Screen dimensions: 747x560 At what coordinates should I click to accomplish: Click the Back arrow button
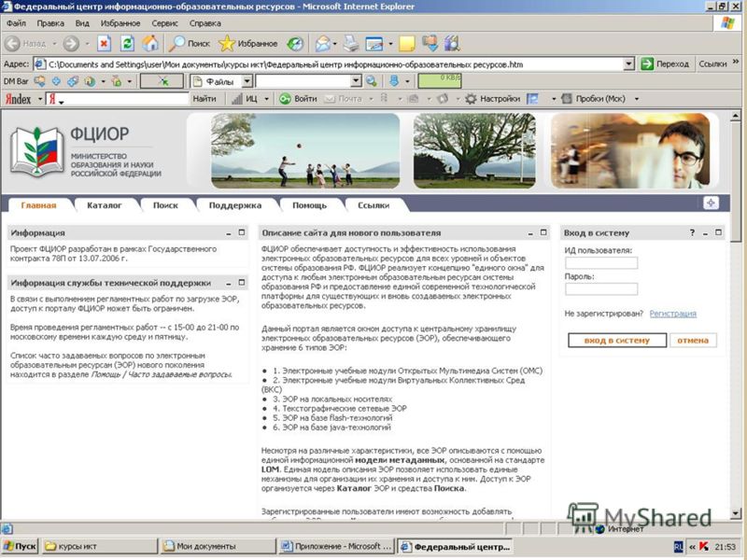tap(12, 44)
